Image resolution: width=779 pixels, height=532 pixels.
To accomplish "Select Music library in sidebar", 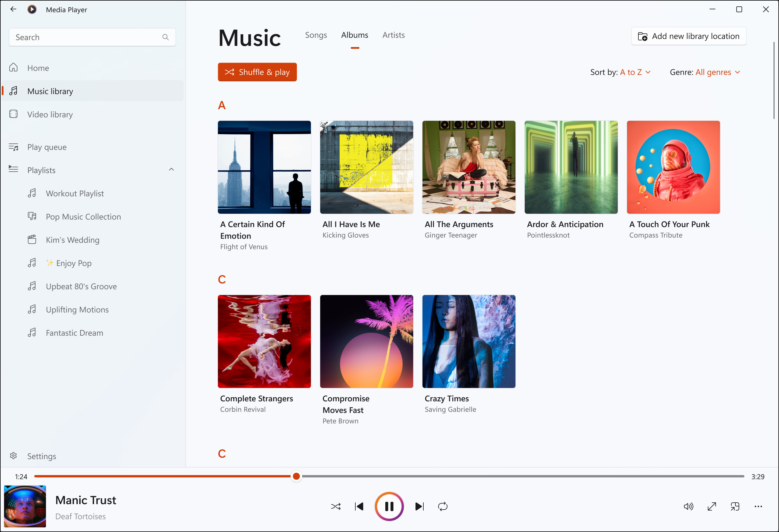I will (92, 91).
